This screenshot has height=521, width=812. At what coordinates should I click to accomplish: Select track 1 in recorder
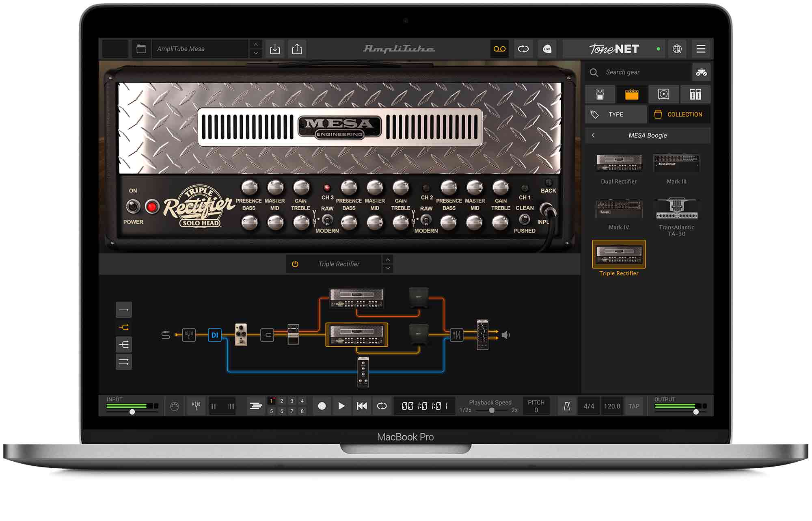[272, 401]
